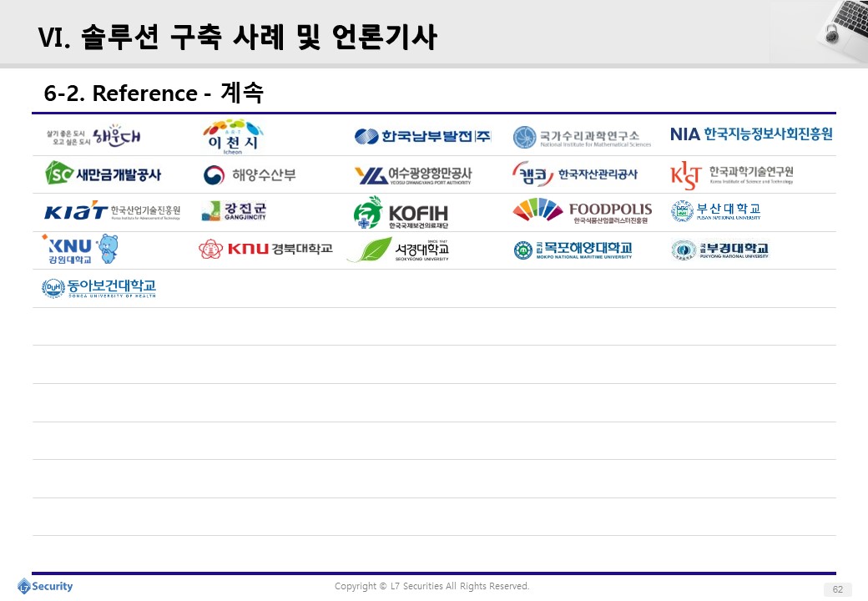Click the 부산대학교 logo

(716, 211)
